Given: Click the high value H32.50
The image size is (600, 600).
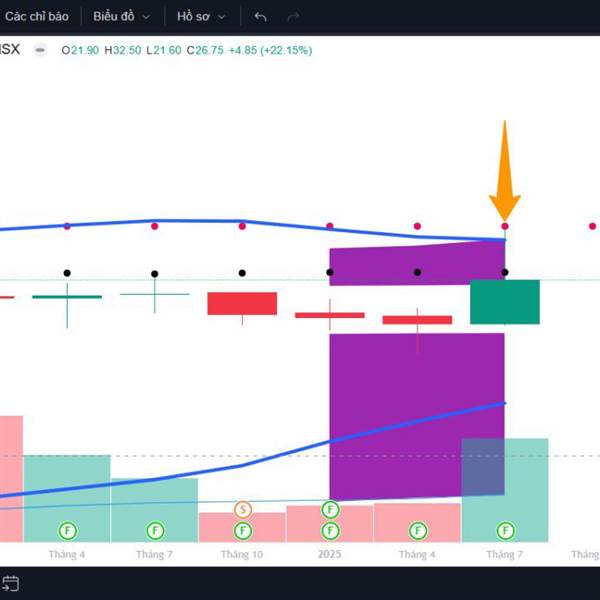Looking at the screenshot, I should click(123, 50).
